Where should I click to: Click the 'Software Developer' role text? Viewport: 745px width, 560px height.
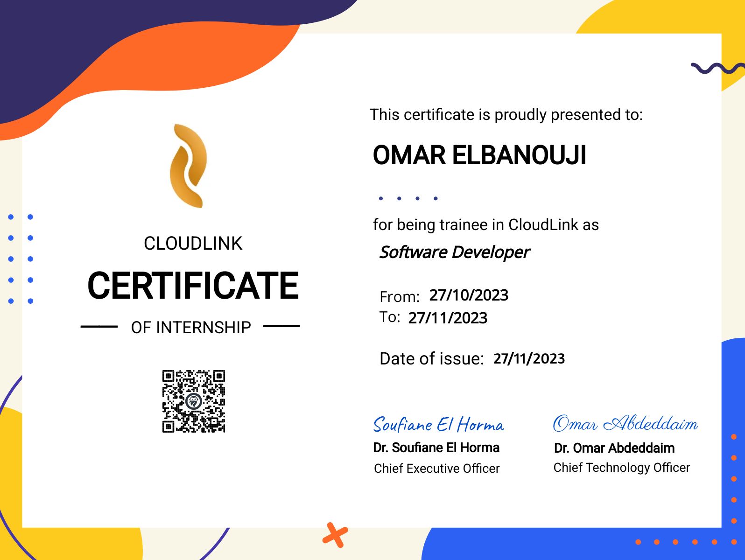click(455, 252)
